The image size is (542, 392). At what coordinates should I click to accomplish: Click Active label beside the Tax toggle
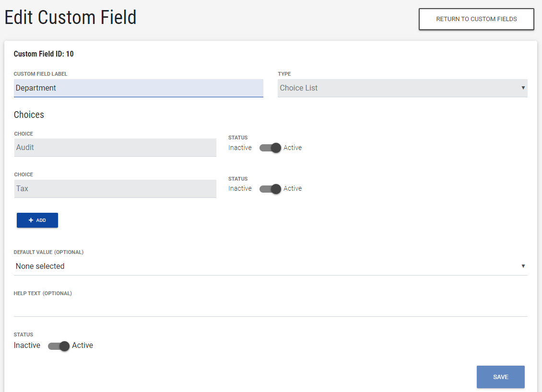pos(293,189)
